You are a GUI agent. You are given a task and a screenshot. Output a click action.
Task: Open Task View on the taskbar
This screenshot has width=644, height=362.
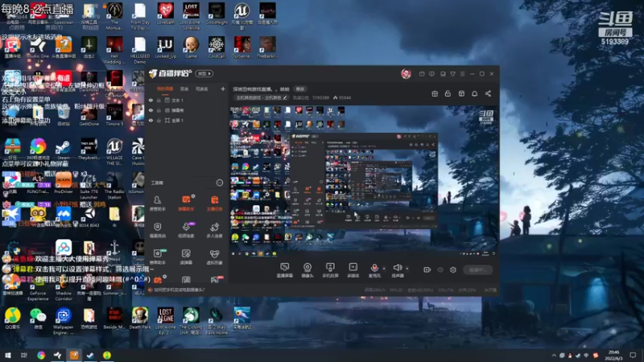tap(24, 356)
